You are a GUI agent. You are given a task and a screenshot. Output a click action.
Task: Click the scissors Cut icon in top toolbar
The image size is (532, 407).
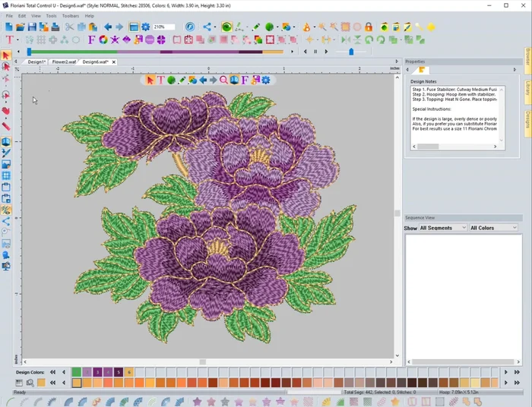point(69,27)
